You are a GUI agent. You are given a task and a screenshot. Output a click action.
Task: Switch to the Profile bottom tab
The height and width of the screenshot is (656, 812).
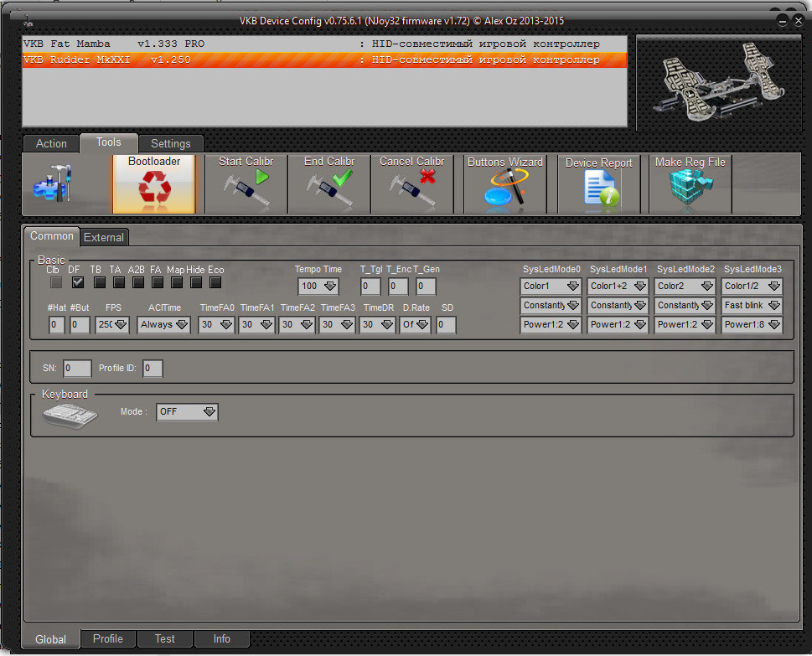click(x=108, y=638)
